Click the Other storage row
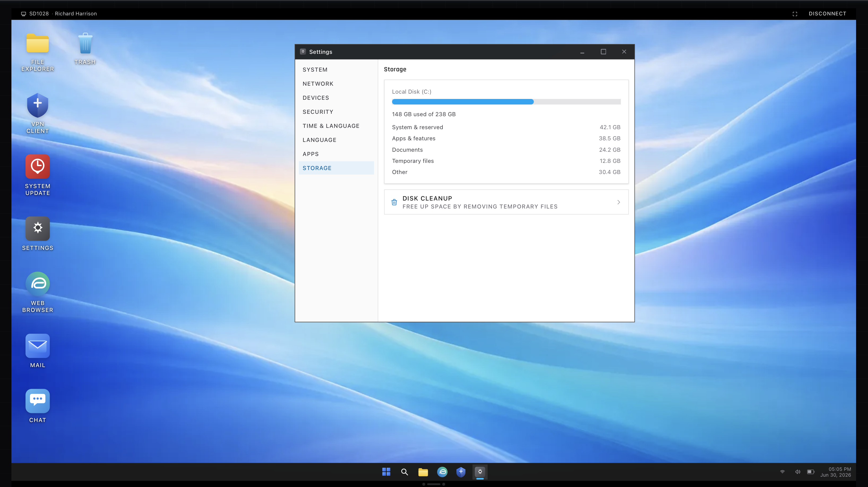The height and width of the screenshot is (487, 868). point(506,172)
